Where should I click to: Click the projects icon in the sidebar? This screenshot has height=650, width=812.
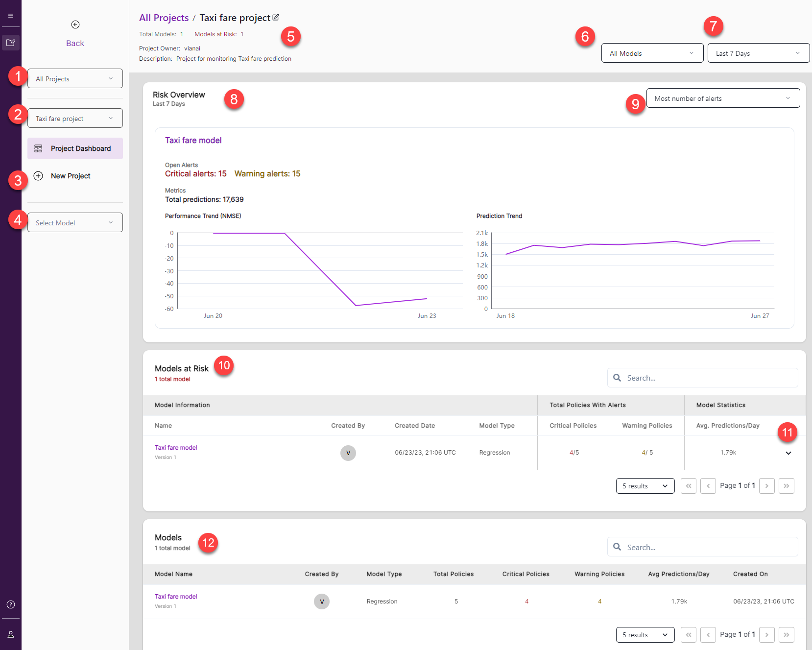pyautogui.click(x=11, y=43)
